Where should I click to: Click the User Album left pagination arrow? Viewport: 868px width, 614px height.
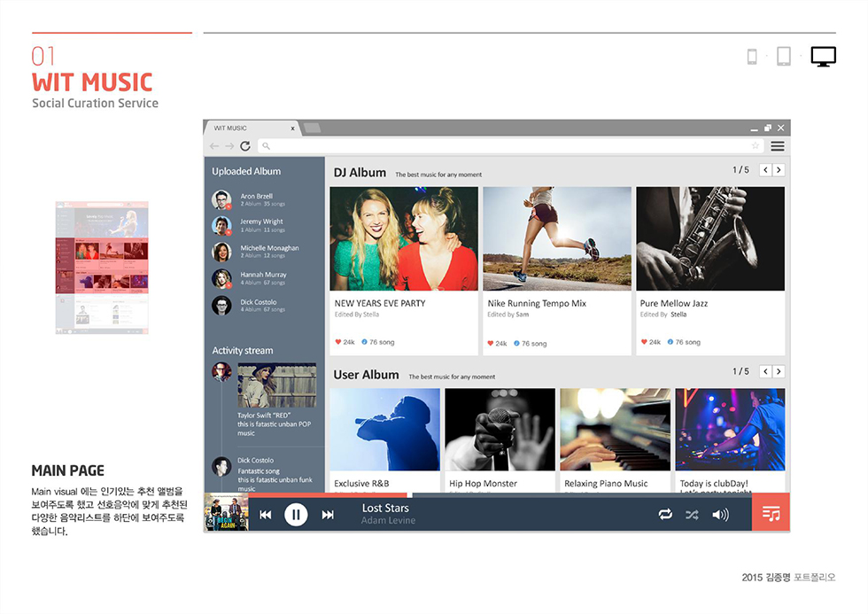tap(764, 372)
